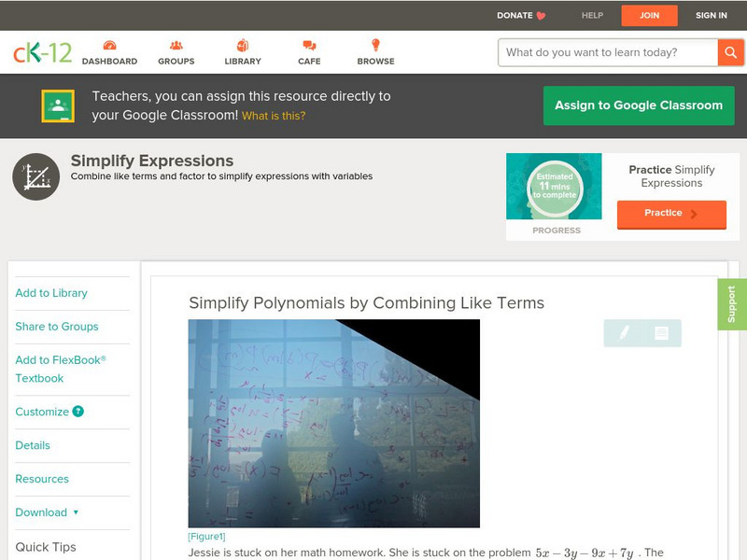Open the HELP menu item
747x560 pixels.
pyautogui.click(x=592, y=15)
